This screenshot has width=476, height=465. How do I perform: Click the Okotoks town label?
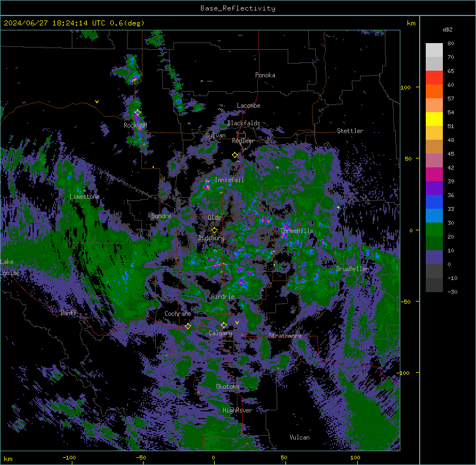[x=228, y=387]
